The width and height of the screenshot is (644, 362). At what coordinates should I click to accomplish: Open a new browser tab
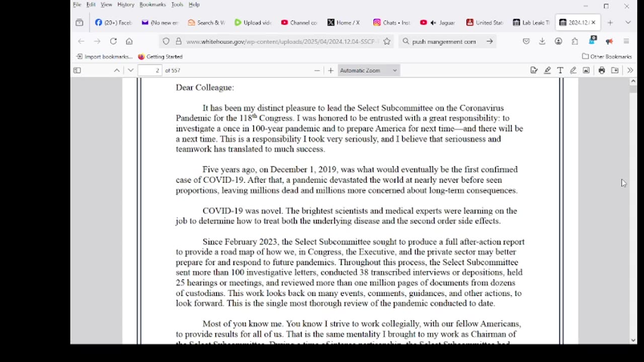(610, 23)
